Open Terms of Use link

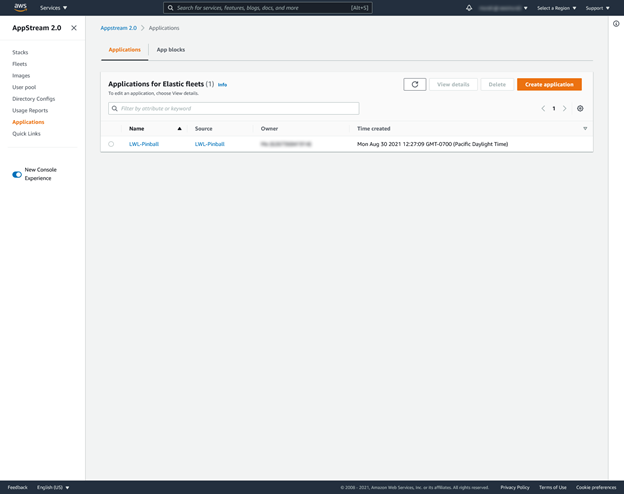tap(553, 487)
